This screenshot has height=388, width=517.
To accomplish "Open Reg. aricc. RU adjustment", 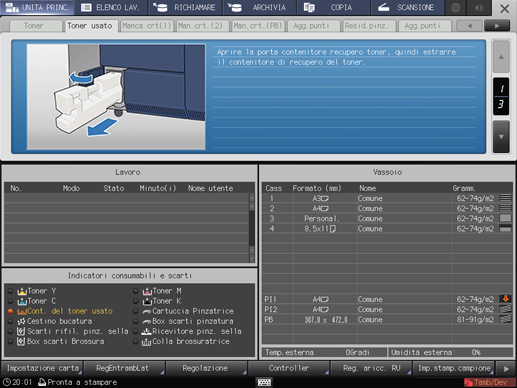I will pos(371,368).
